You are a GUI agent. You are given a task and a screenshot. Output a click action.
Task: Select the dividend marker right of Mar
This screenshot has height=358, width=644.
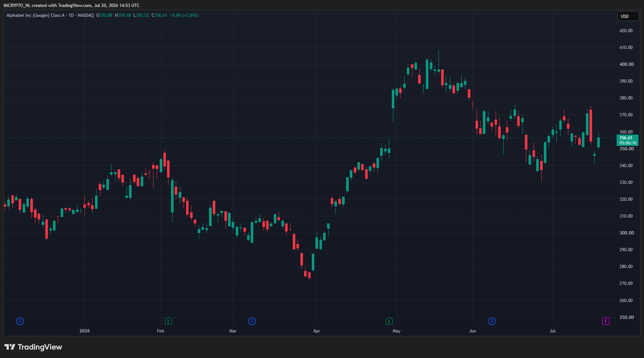click(252, 321)
